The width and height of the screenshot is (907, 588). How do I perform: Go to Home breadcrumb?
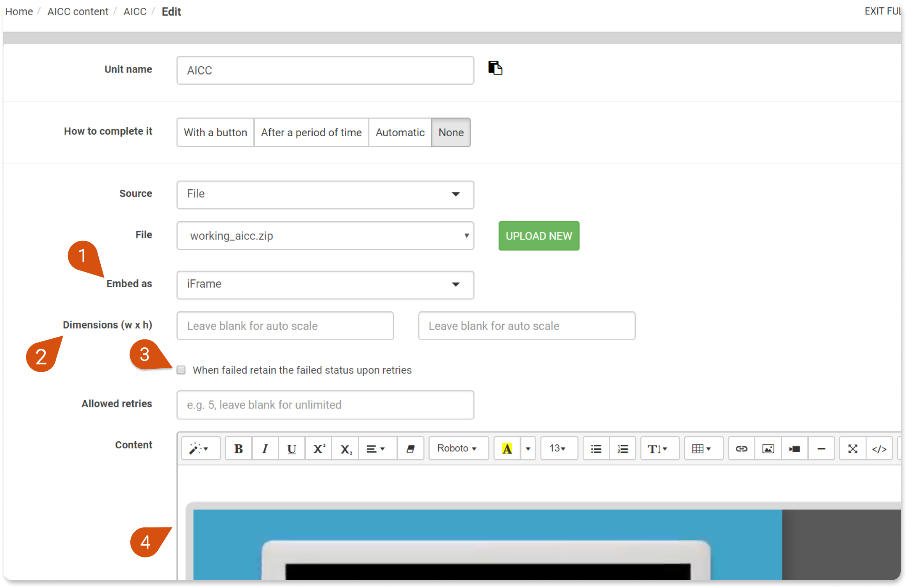click(19, 11)
